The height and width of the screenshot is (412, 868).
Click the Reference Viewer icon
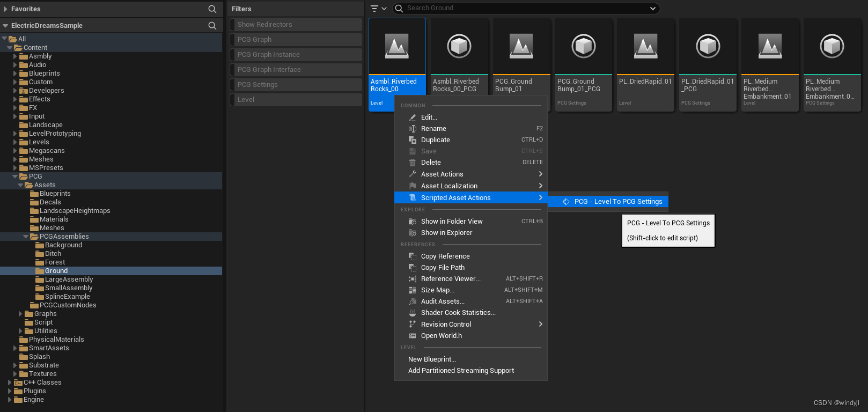tap(413, 279)
